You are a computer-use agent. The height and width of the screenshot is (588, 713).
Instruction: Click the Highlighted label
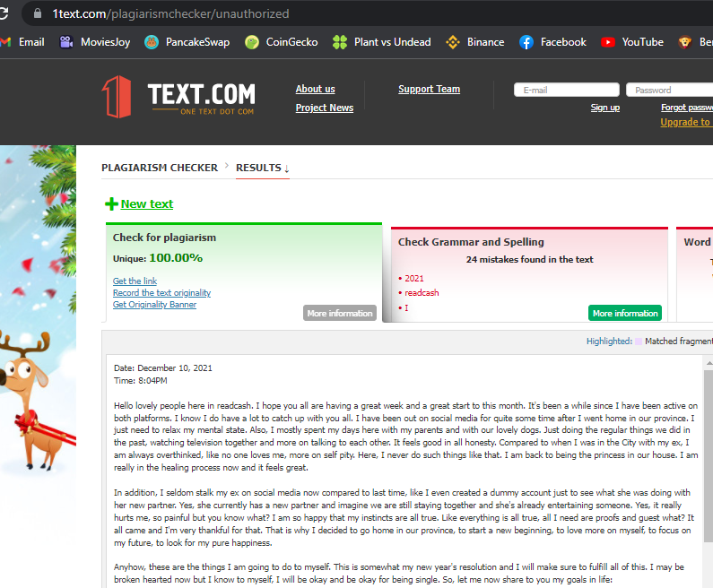click(609, 342)
